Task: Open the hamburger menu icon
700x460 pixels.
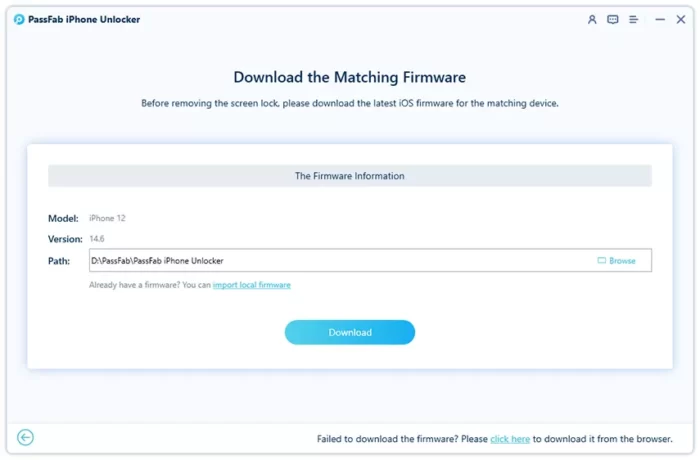Action: (633, 19)
